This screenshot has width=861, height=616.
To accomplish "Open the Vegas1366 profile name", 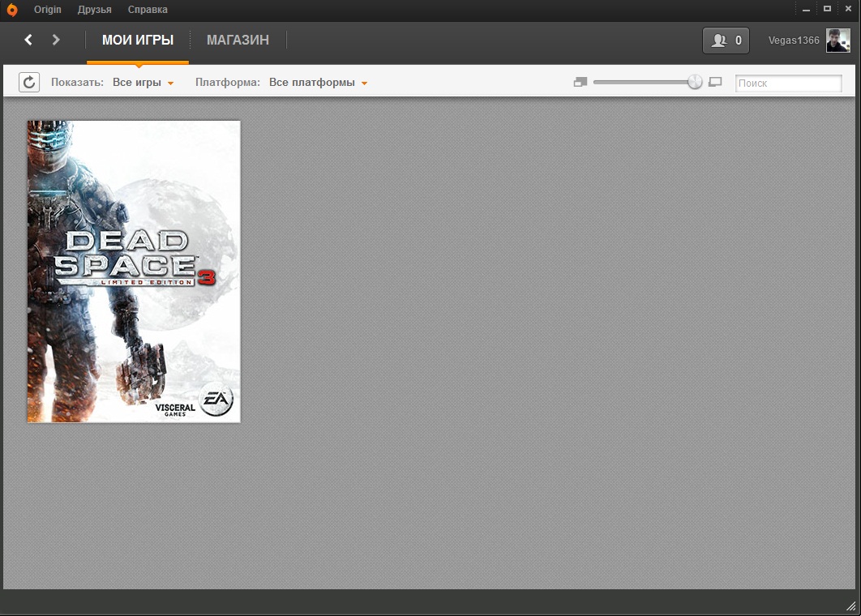I will tap(794, 40).
